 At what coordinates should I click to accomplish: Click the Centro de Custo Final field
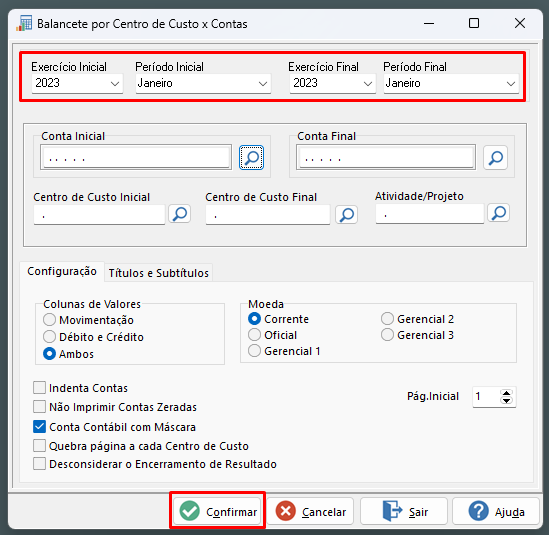click(x=268, y=215)
